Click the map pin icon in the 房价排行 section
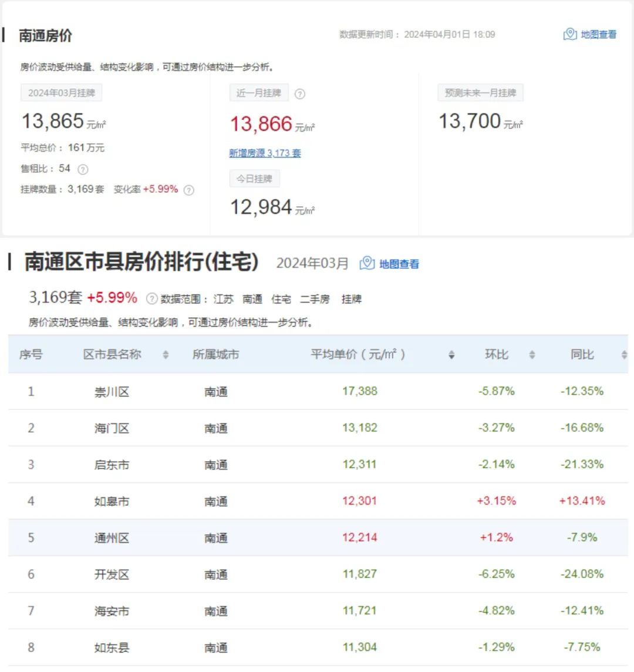634x672 pixels. [x=366, y=264]
